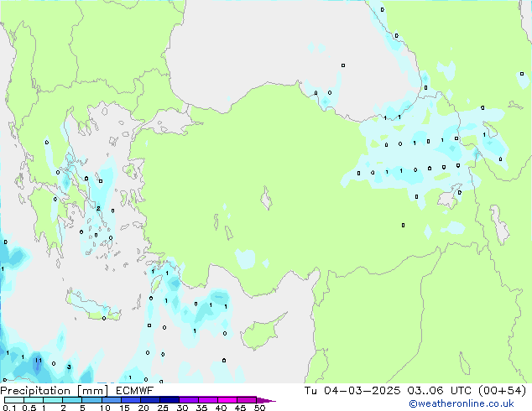This screenshot has height=411, width=532.
Task: Click the 35–40 mm legend color box
Action: [207, 400]
